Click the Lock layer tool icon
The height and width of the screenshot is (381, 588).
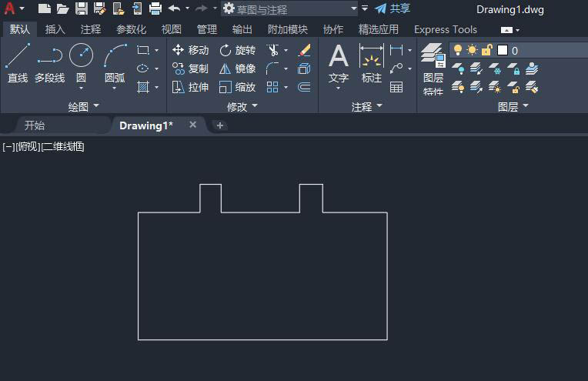click(x=513, y=69)
